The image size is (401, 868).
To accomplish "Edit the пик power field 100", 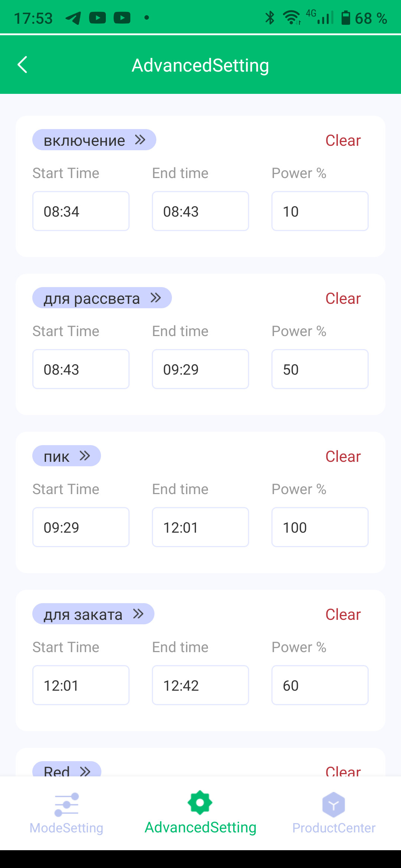I will coord(320,527).
